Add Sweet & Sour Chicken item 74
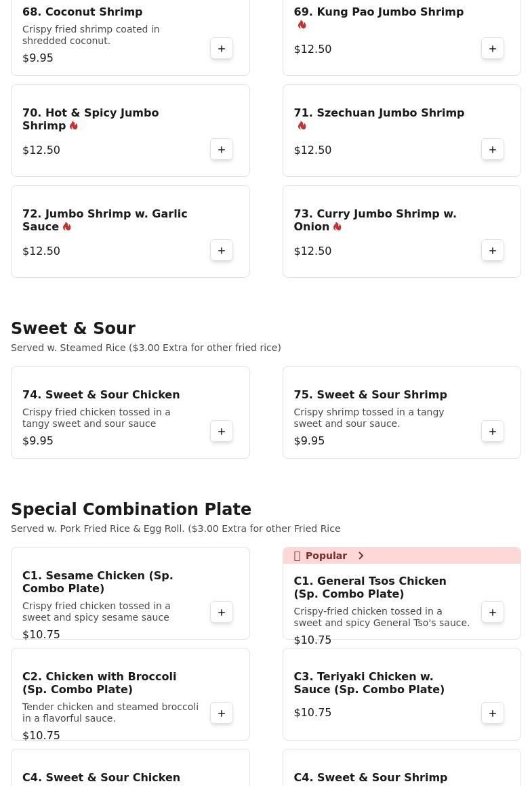Image resolution: width=532 pixels, height=786 pixels. point(222,432)
